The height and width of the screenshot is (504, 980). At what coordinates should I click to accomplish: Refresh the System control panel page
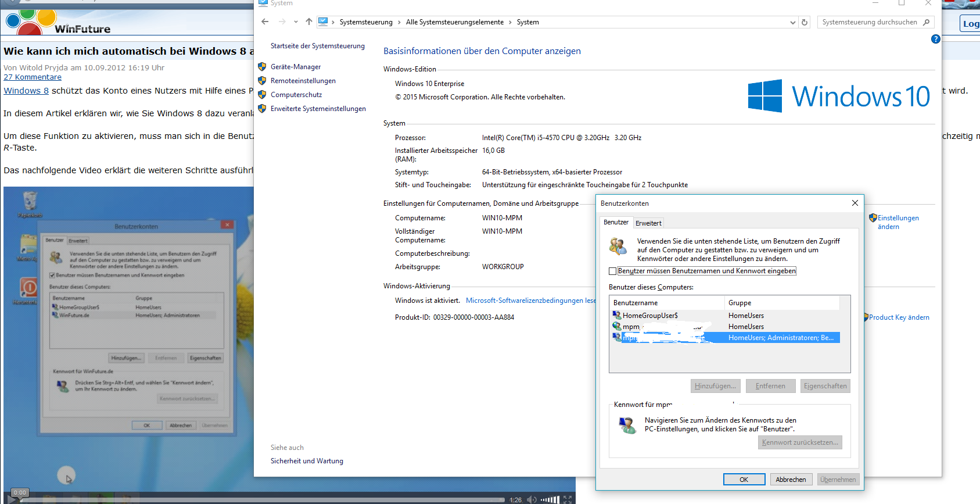(805, 23)
